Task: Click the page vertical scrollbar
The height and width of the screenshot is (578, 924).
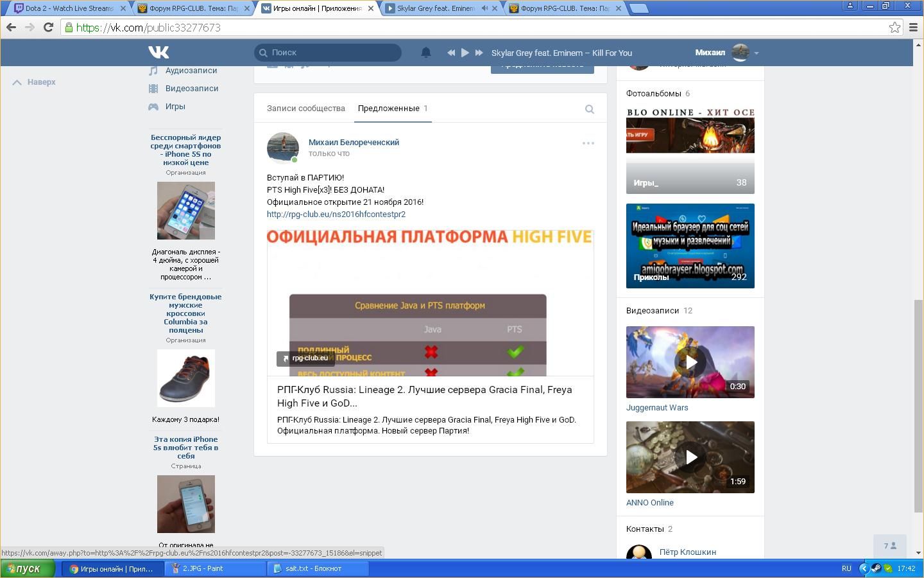Action: [918, 405]
